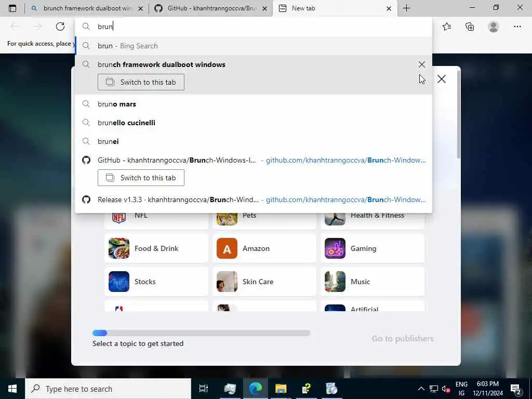Choose the 'brunello cucinelli' suggestion
The image size is (532, 399).
point(254,123)
